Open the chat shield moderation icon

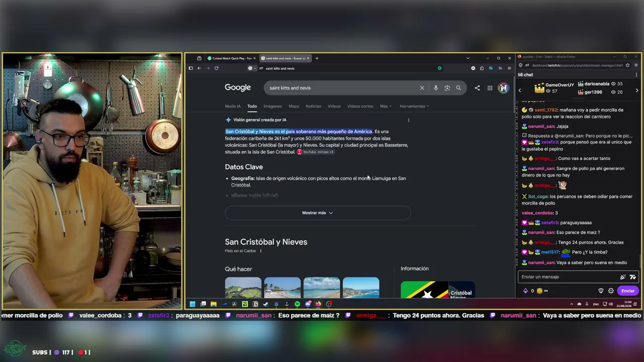[x=601, y=291]
